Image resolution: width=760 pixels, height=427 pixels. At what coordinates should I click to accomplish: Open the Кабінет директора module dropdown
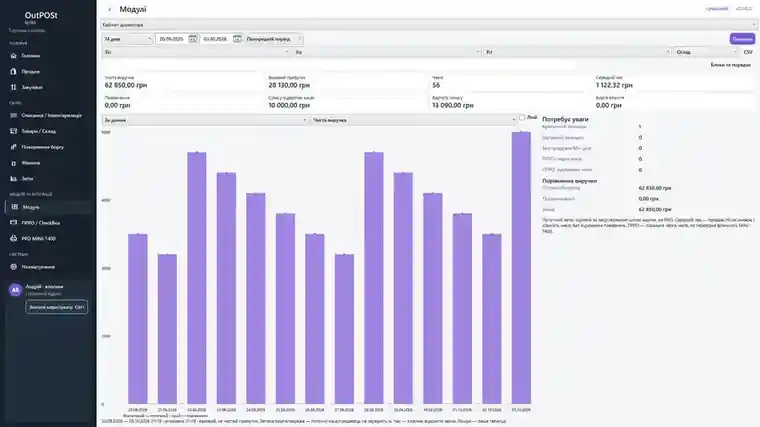pos(428,25)
